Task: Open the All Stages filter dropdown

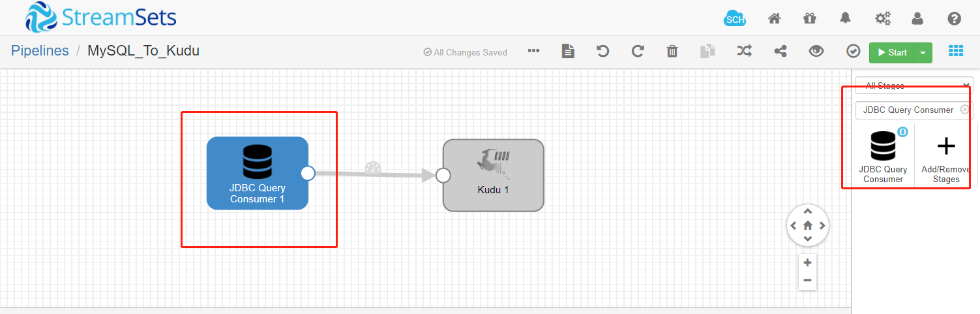Action: [914, 86]
